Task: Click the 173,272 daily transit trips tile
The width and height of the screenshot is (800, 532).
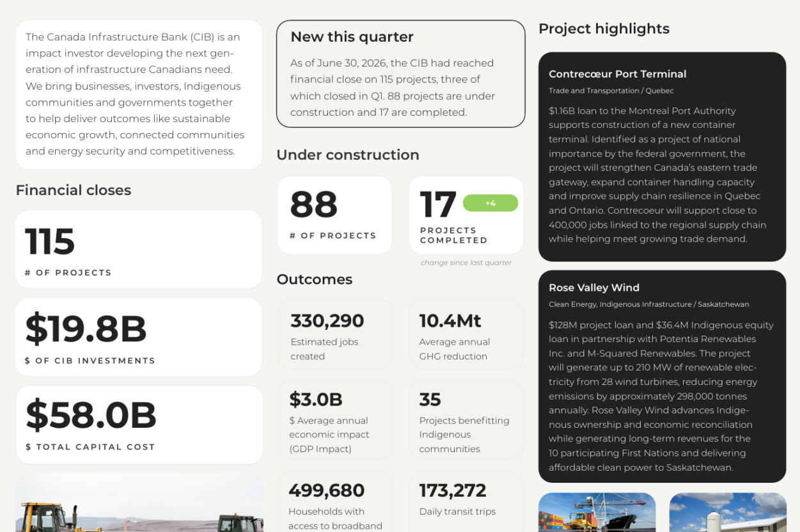Action: [x=466, y=502]
